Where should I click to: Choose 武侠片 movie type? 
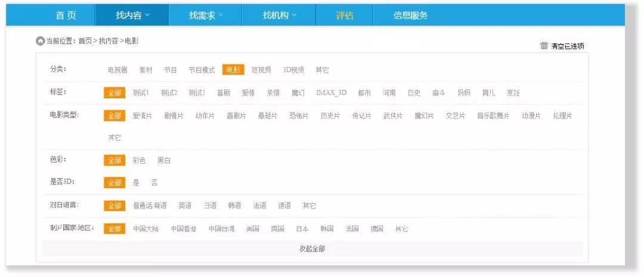[392, 116]
